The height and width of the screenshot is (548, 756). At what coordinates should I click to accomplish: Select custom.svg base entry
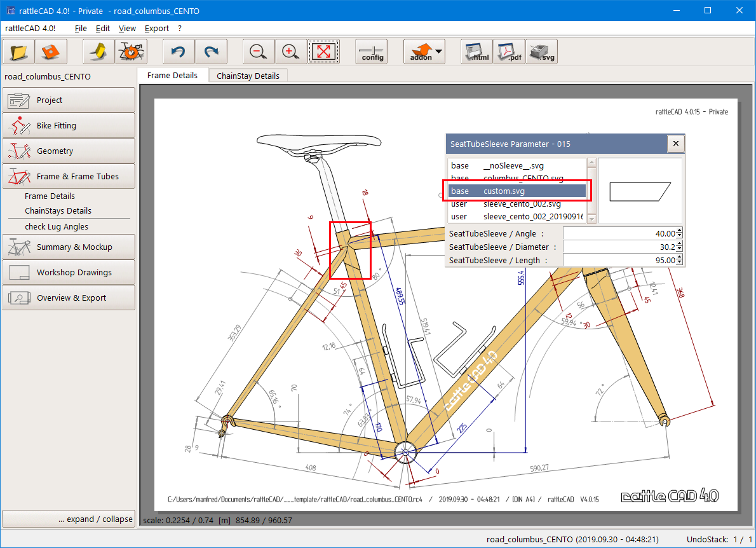(517, 191)
